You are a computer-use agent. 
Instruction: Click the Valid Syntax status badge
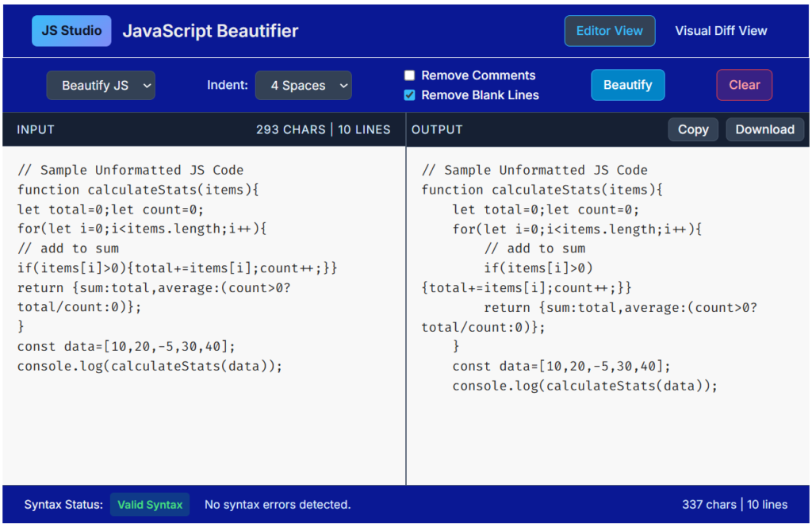click(150, 505)
